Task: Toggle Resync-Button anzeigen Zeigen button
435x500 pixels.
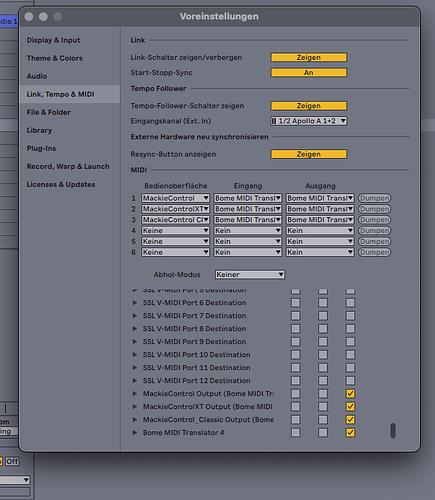Action: [x=309, y=154]
